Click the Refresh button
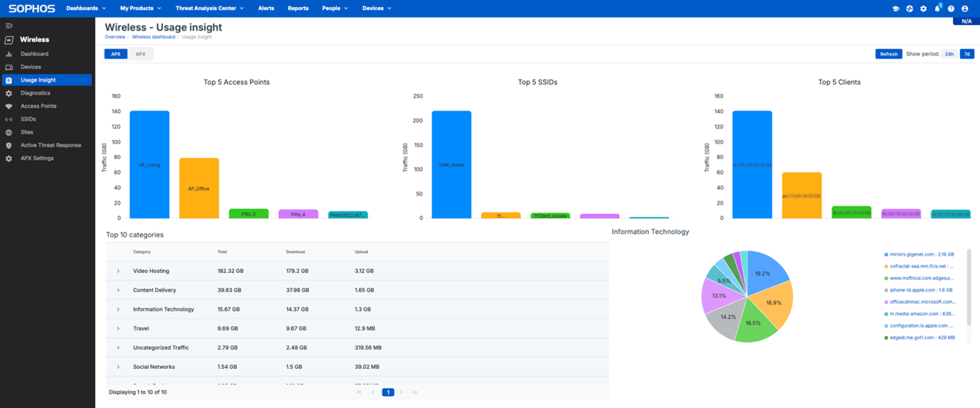Screen dimensions: 980x408 point(888,54)
